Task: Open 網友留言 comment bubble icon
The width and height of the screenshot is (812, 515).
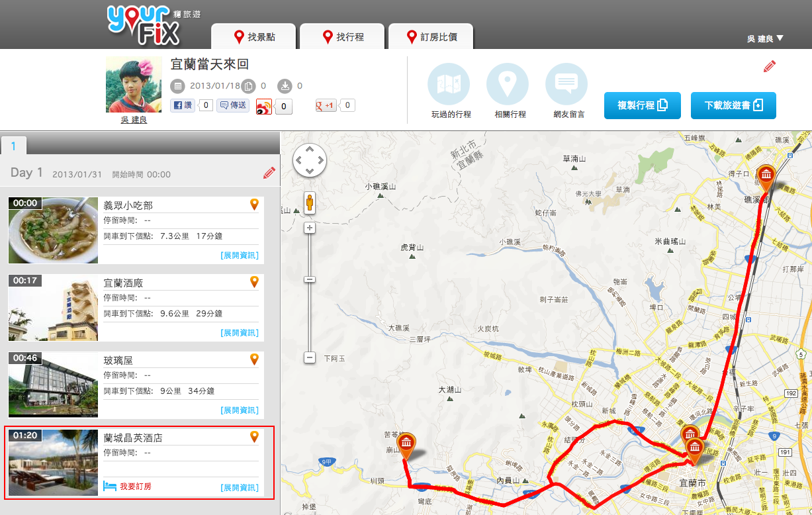Action: [566, 84]
